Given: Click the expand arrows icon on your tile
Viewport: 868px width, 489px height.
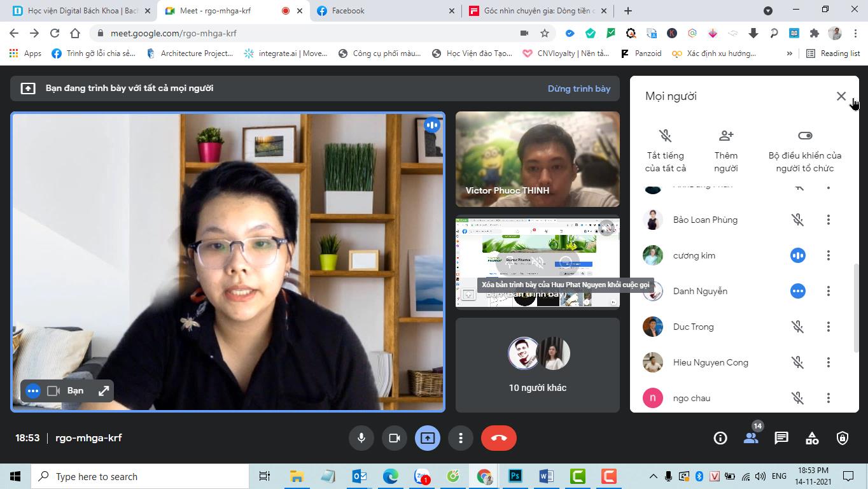Looking at the screenshot, I should point(103,391).
